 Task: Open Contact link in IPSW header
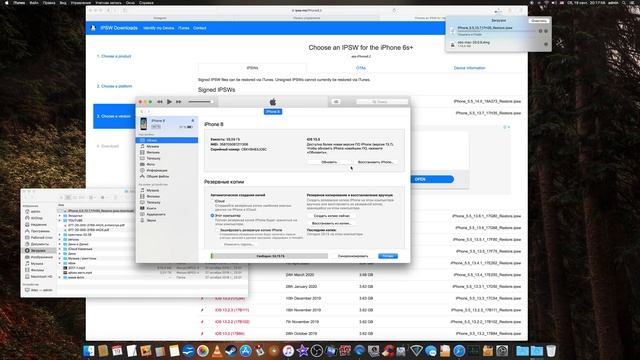coord(200,28)
